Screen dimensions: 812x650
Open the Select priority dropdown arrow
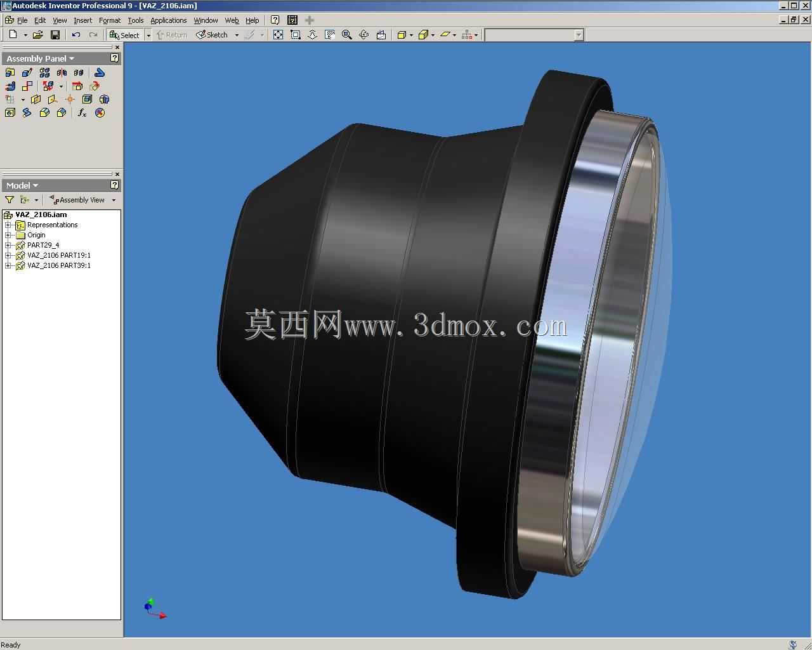coord(148,36)
